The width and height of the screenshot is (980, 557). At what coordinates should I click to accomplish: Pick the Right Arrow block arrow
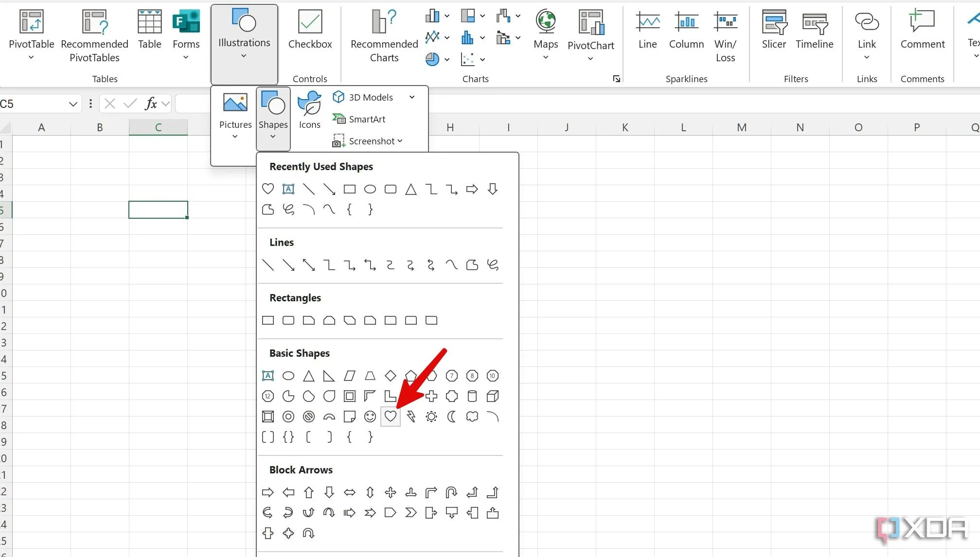[x=268, y=492]
